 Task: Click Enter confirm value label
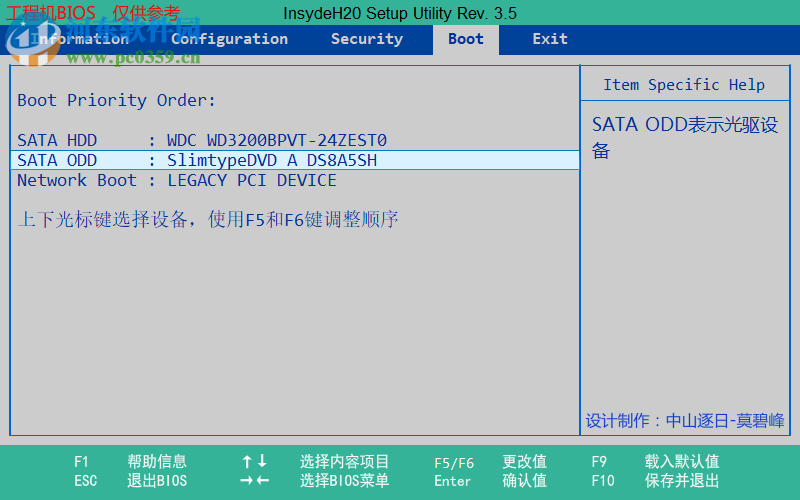click(x=490, y=481)
